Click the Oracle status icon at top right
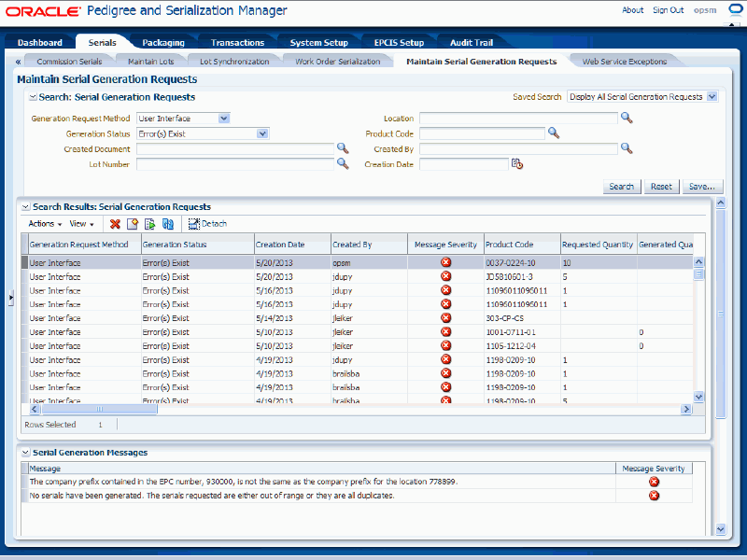 [736, 9]
